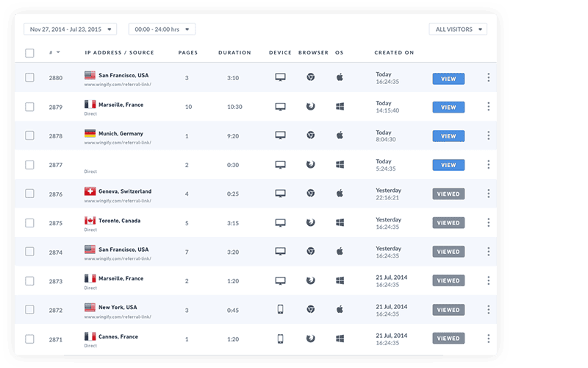Click the Apple OS icon in row 2874
The height and width of the screenshot is (368, 588).
pos(340,251)
